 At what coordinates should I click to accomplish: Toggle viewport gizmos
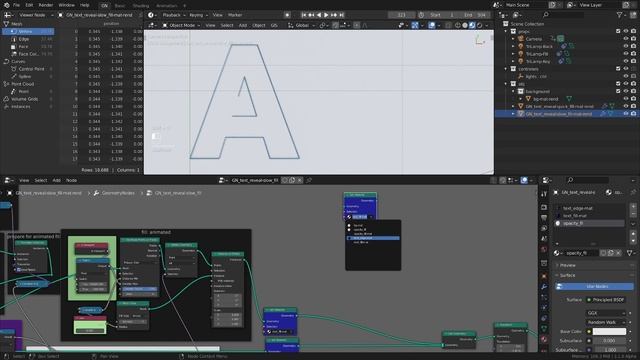point(415,25)
